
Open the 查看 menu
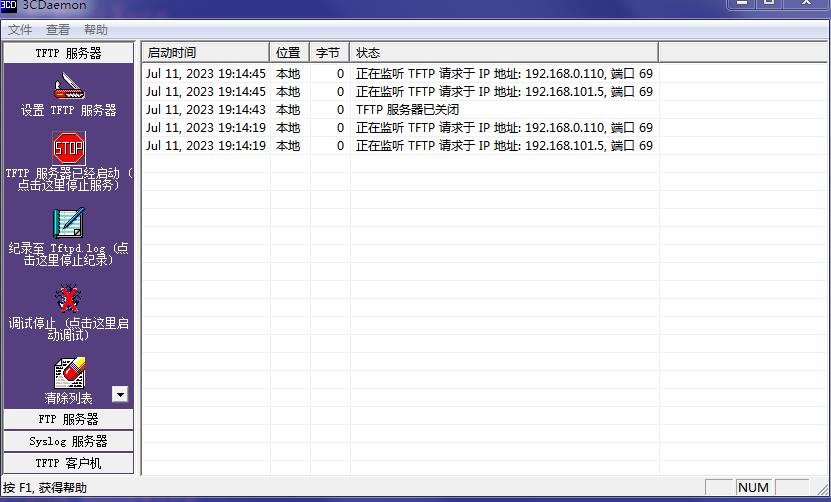pos(58,30)
